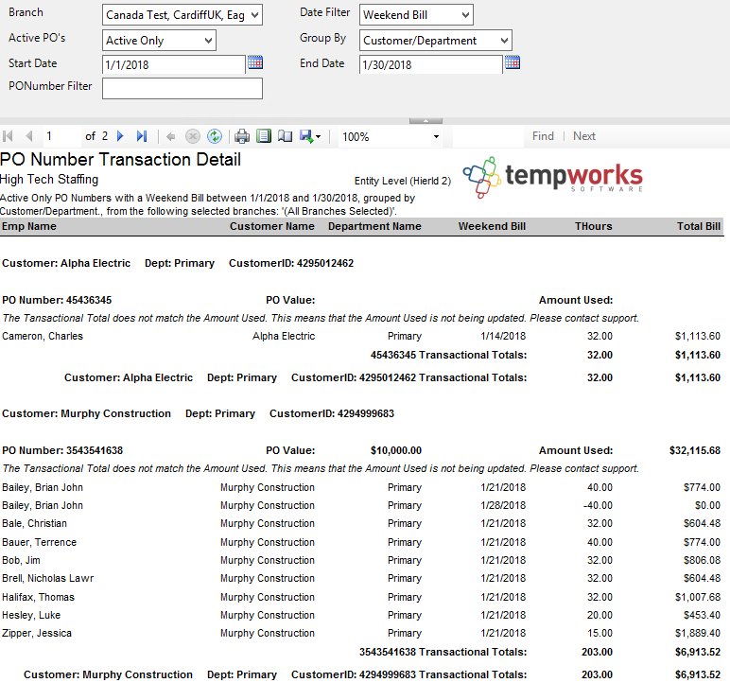This screenshot has height=700, width=730.
Task: Expand the Branch dropdown
Action: coord(255,15)
